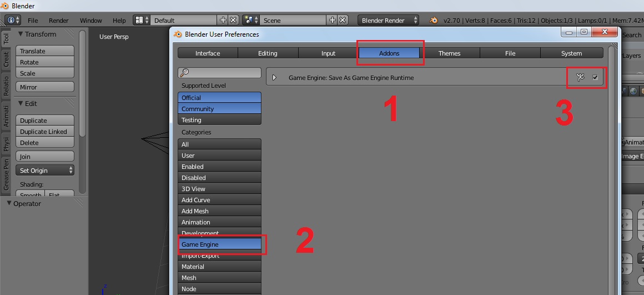The width and height of the screenshot is (644, 295).
Task: Click the addon search field
Action: point(219,73)
